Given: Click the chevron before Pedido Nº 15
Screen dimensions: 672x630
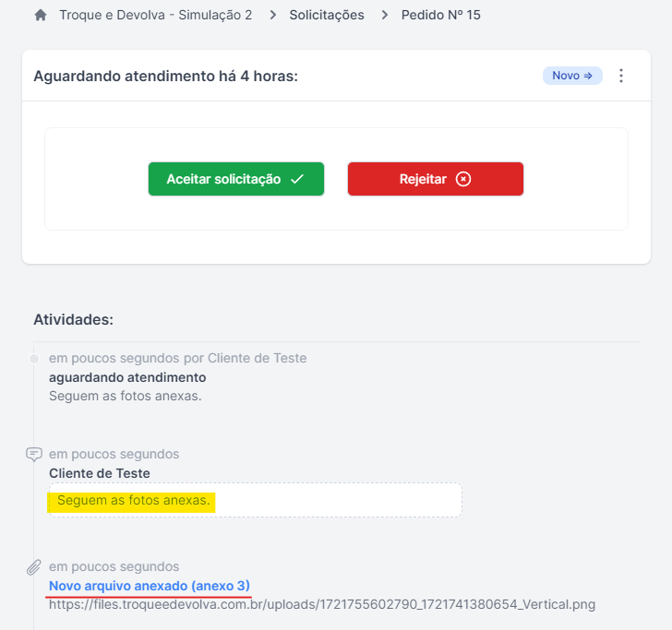Looking at the screenshot, I should 384,16.
